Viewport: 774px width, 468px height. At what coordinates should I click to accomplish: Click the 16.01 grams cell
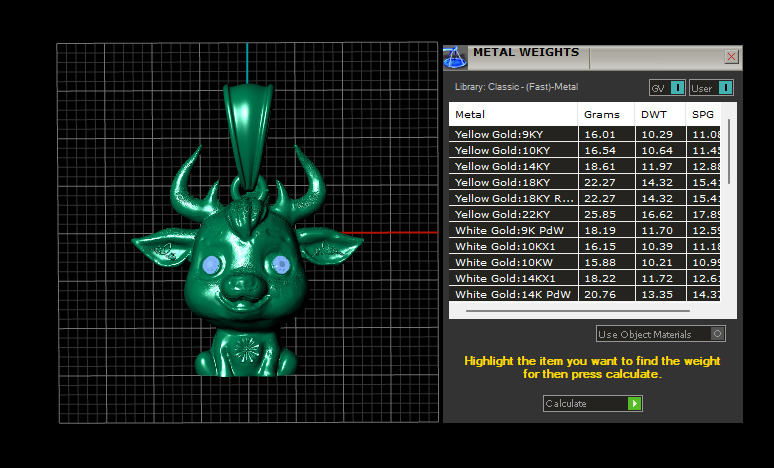606,134
